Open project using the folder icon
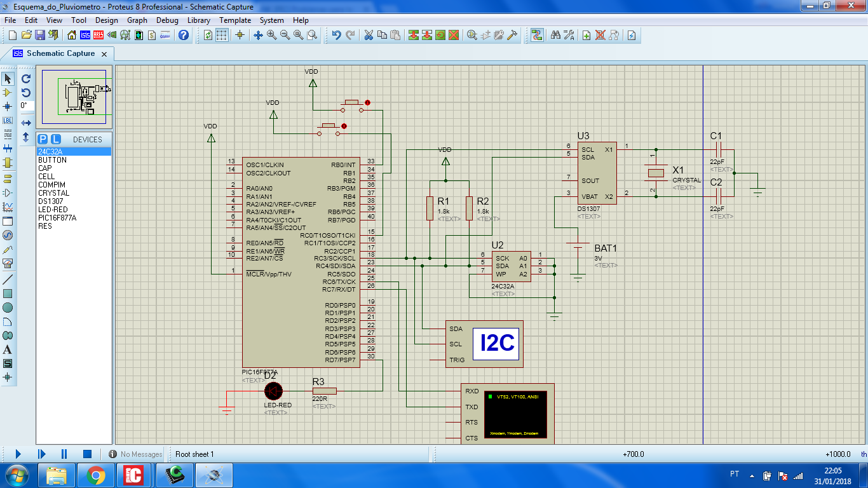This screenshot has height=488, width=868. [27, 35]
